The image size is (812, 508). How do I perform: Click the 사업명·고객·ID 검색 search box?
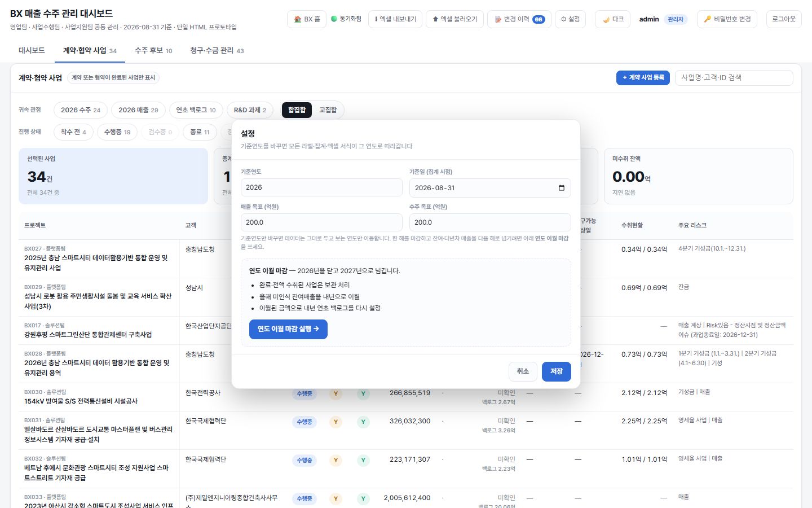pyautogui.click(x=734, y=78)
